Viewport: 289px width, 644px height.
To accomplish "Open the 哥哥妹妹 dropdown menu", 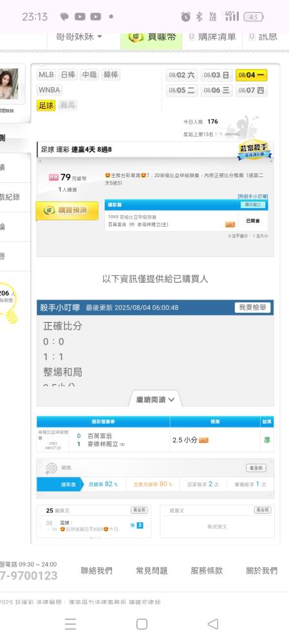I will 79,37.
